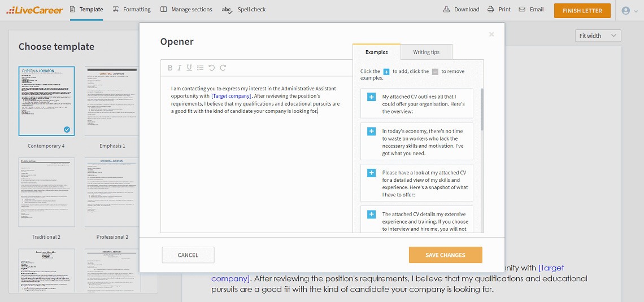
Task: Add the 'My attached CV outlines' example
Action: pos(371,97)
